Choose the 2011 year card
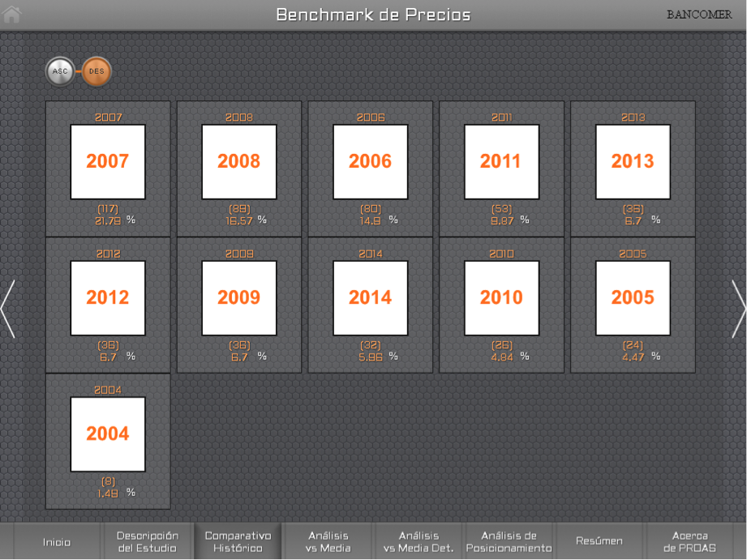 tap(501, 162)
